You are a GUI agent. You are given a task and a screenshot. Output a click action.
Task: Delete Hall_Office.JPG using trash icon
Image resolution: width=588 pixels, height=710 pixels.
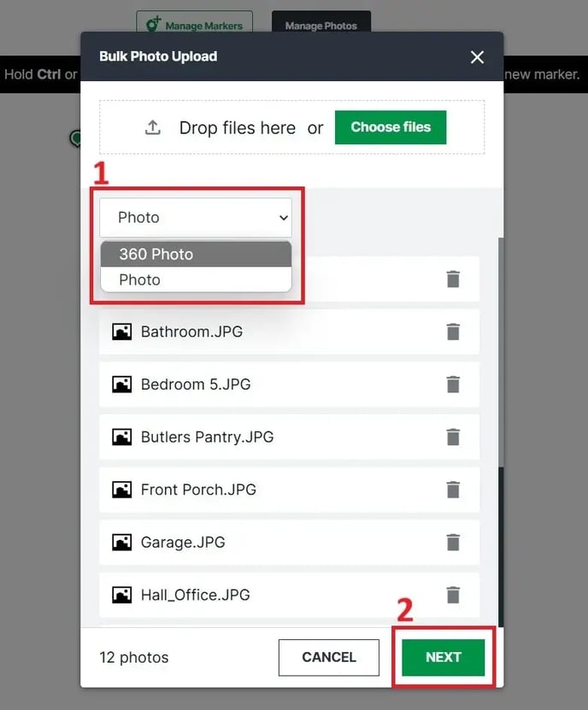point(453,595)
